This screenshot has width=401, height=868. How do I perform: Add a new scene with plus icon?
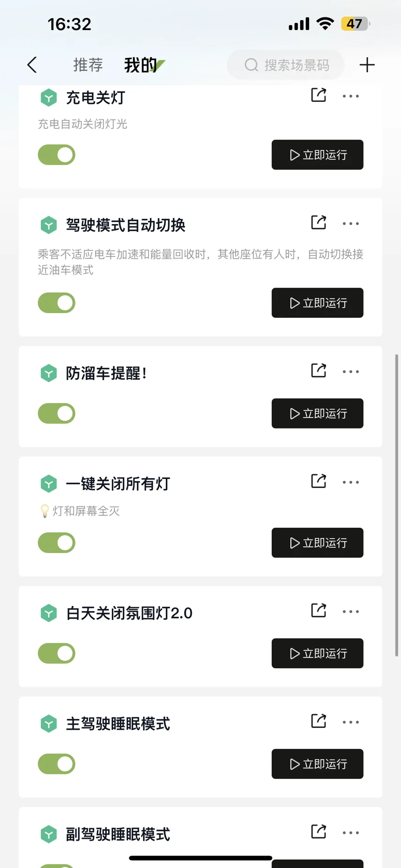click(x=367, y=65)
